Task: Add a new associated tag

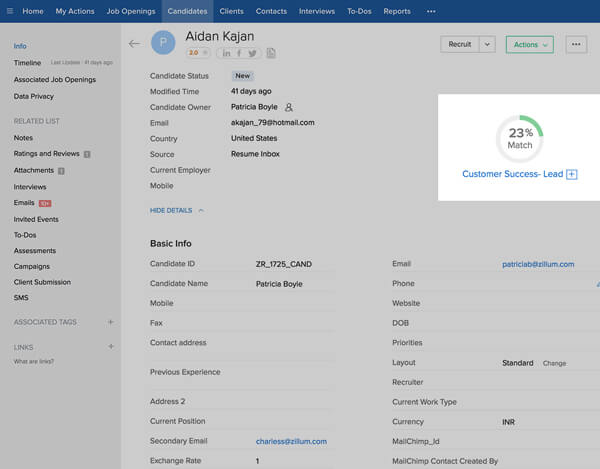Action: tap(110, 322)
